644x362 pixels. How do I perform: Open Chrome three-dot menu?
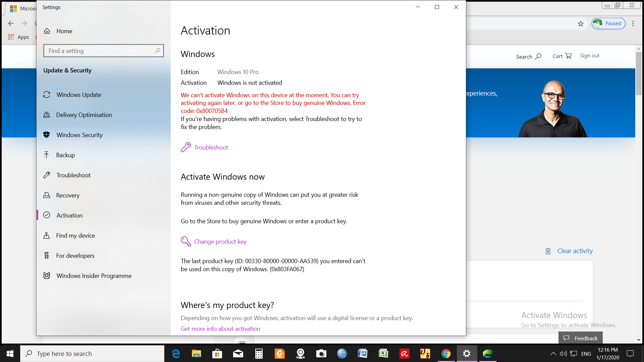[633, 23]
